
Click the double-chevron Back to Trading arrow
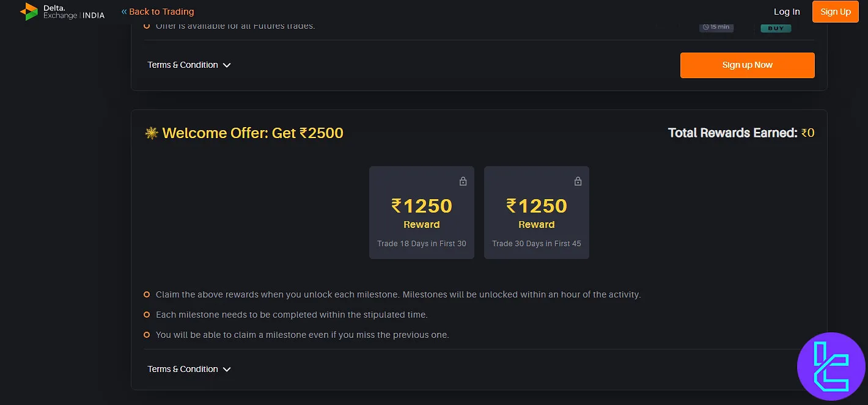[x=124, y=12]
